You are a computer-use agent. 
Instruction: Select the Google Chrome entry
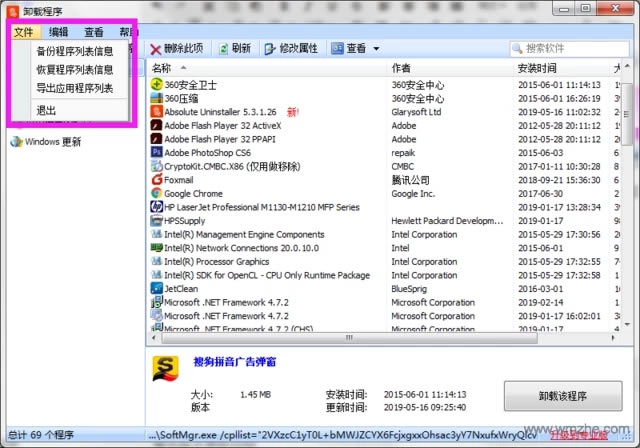(193, 193)
